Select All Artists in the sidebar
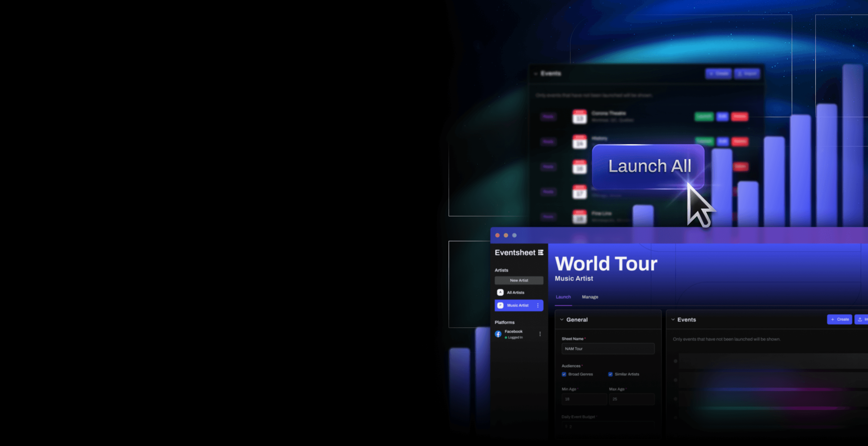Image resolution: width=868 pixels, height=446 pixels. coord(519,292)
